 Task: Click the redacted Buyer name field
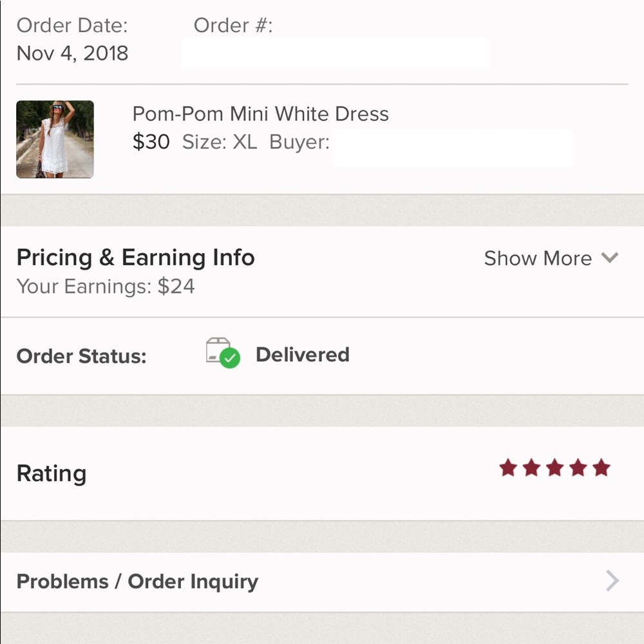tap(453, 148)
